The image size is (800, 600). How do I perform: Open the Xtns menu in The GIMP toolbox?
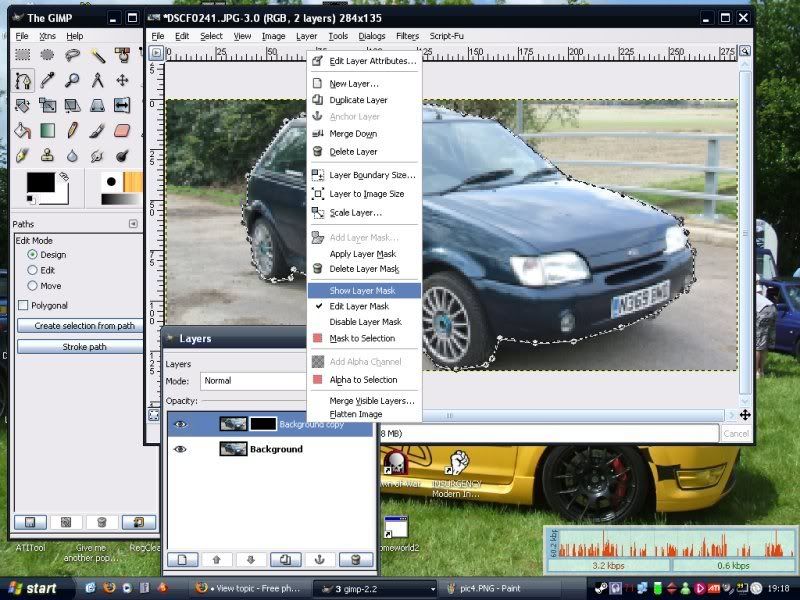pos(47,36)
